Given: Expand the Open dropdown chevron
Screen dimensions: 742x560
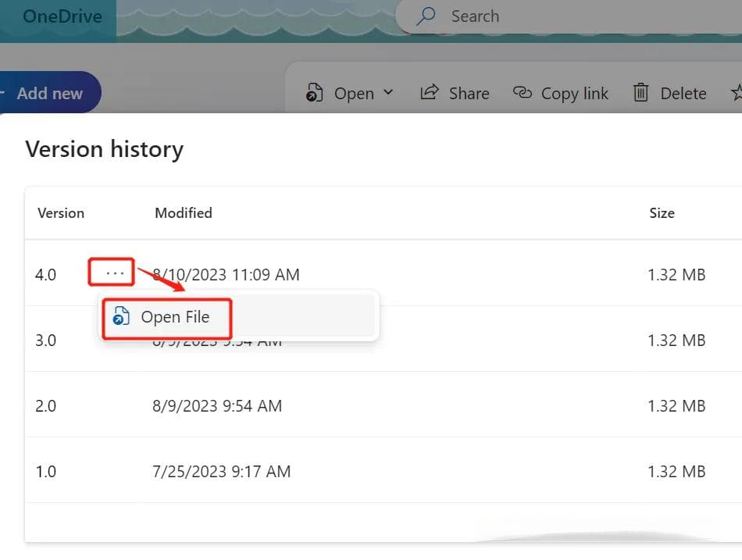Looking at the screenshot, I should point(388,92).
